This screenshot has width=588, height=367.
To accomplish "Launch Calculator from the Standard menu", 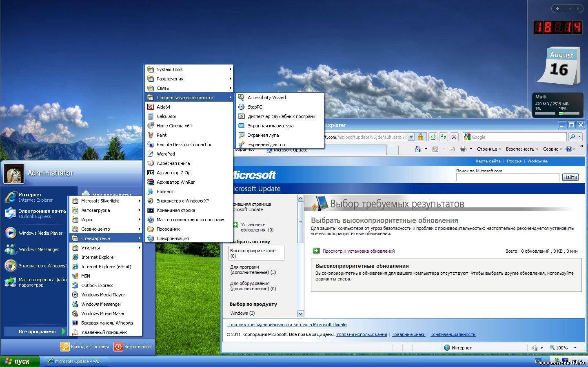I will click(x=189, y=116).
